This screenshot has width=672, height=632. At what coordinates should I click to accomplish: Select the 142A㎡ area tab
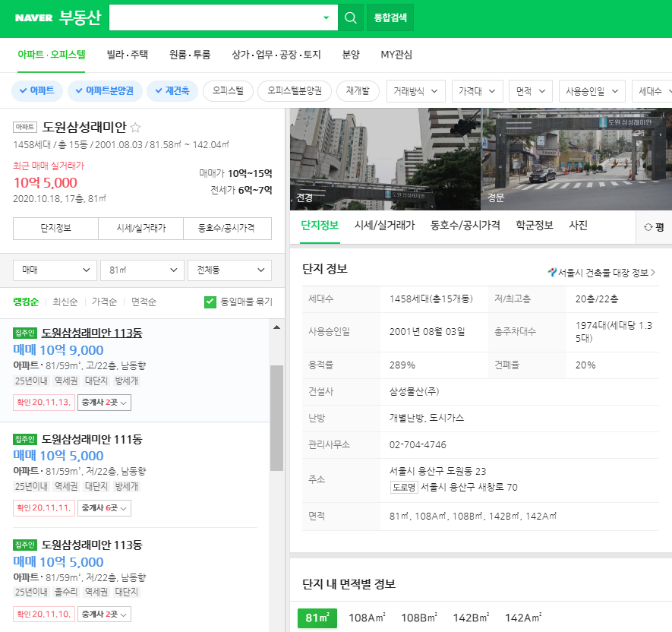point(523,618)
